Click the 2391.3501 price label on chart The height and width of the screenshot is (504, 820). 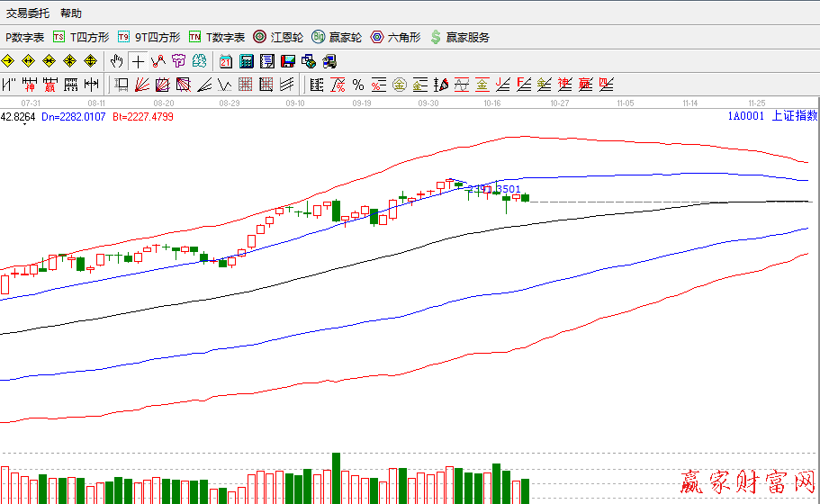point(494,189)
